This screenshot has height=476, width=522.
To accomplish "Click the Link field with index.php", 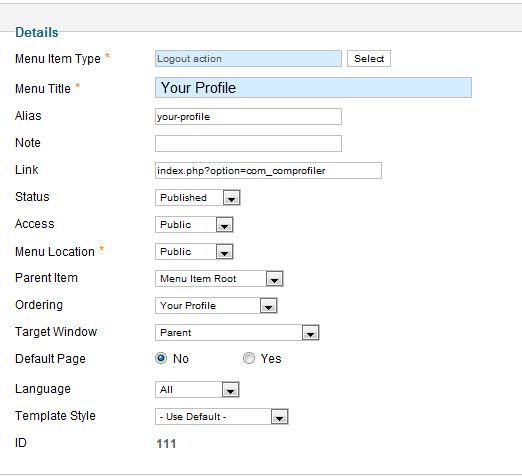I will click(x=268, y=171).
